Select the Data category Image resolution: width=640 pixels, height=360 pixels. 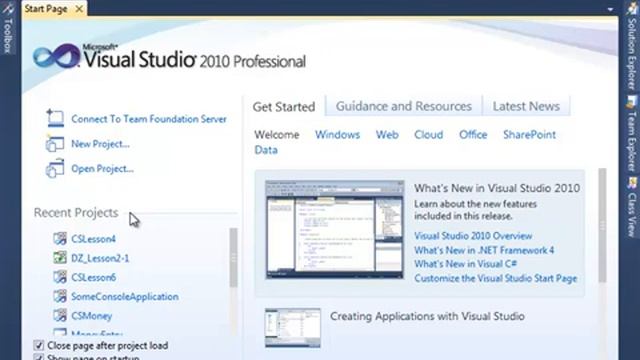[266, 150]
